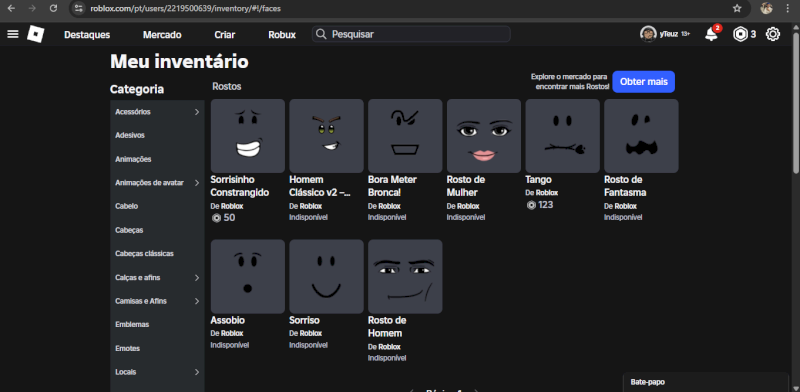
Task: Open the Sorriso face thumbnail
Action: 327,277
